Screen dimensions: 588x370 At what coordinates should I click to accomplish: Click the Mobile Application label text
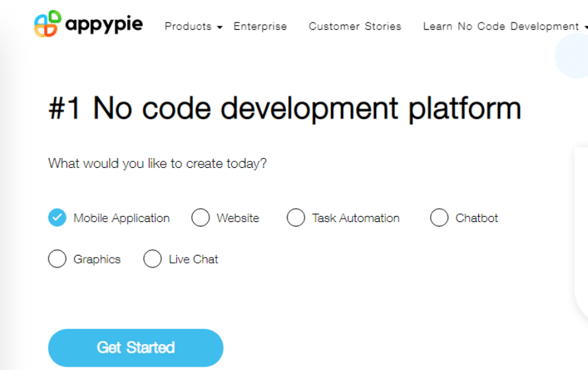pos(122,218)
